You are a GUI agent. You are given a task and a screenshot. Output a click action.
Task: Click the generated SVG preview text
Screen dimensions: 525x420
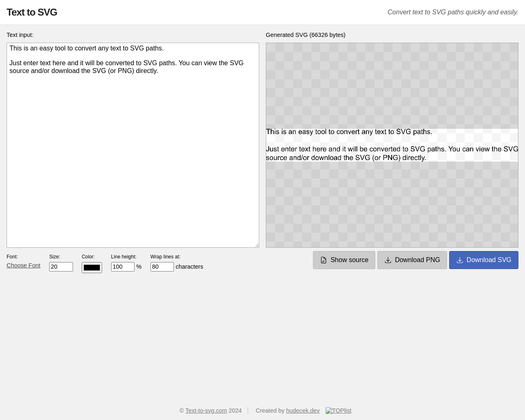(x=392, y=145)
